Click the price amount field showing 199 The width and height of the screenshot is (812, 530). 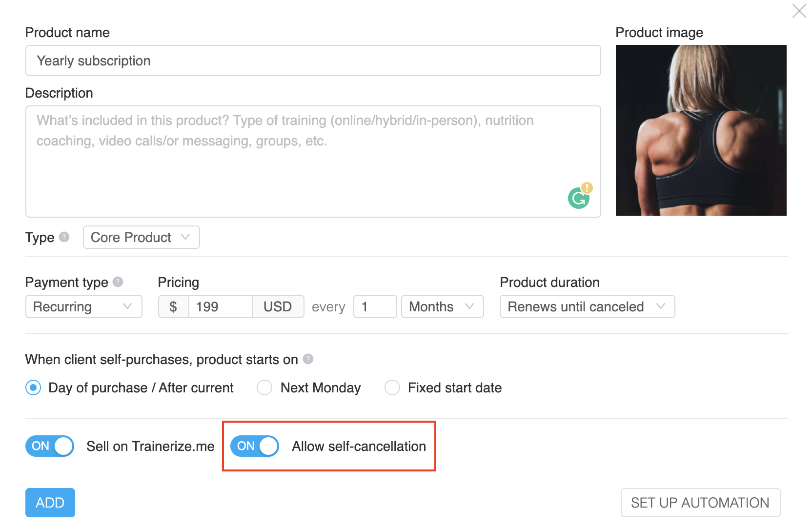tap(221, 306)
